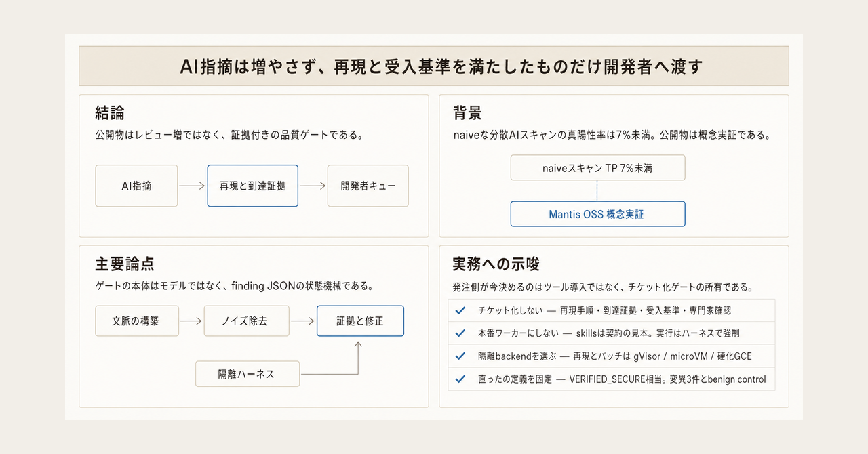
Task: Click the sentence starting '発注側が今決めるのは'
Action: pos(603,287)
